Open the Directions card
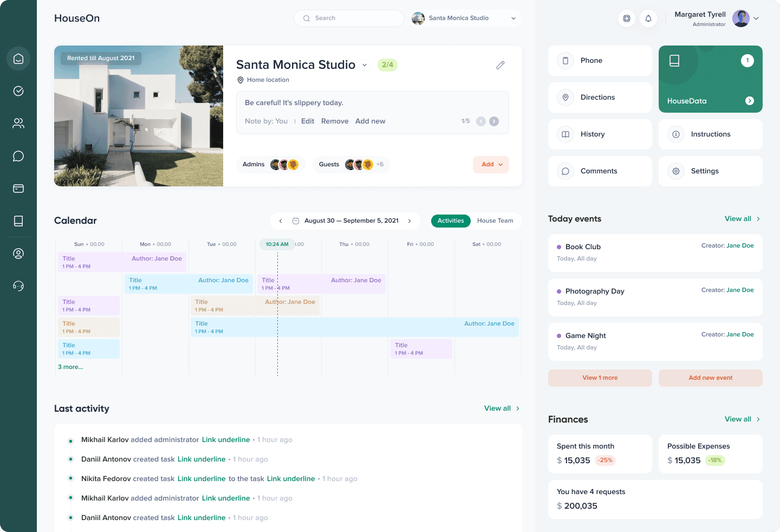Image resolution: width=780 pixels, height=532 pixels. [600, 98]
